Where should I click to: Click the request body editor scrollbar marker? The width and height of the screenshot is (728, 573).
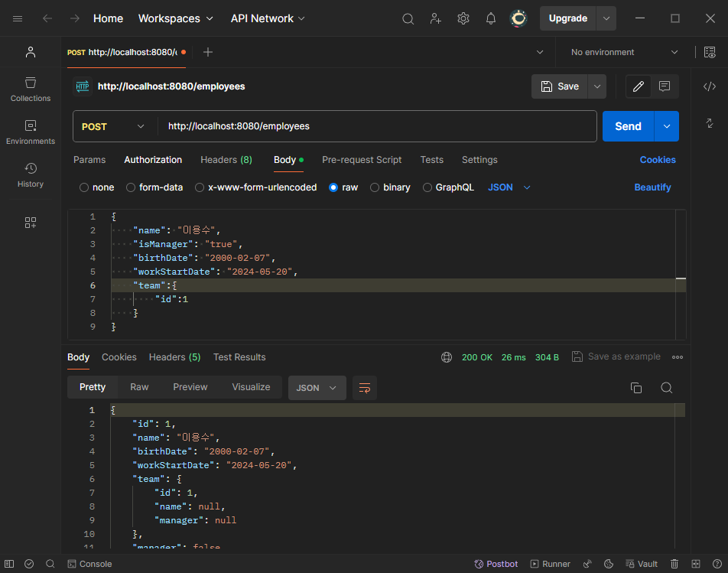click(681, 278)
